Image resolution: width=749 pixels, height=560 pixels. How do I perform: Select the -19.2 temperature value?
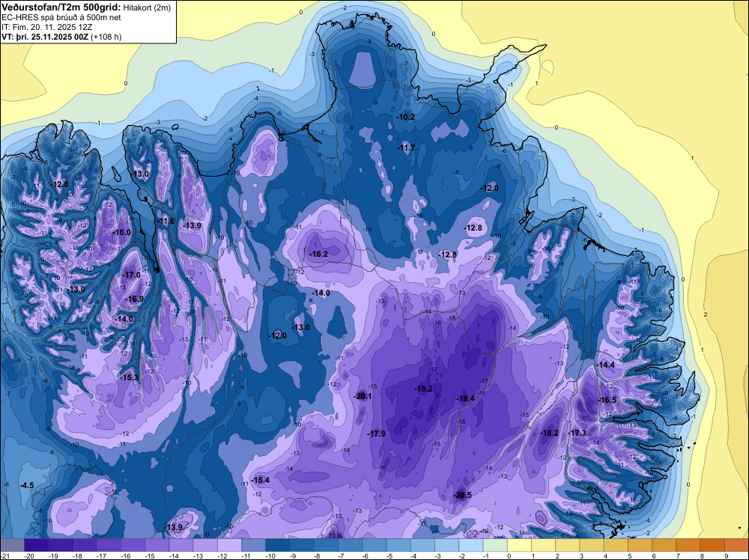[424, 389]
